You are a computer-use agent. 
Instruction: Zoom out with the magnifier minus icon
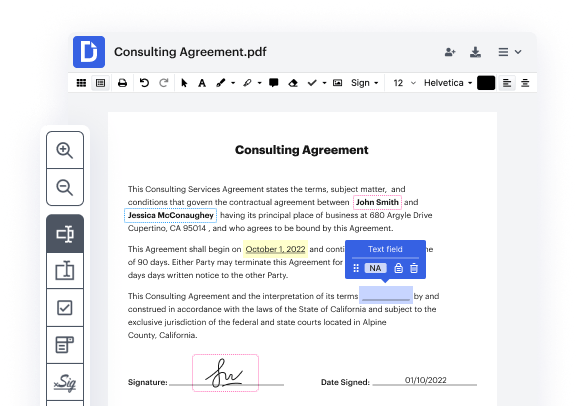pos(65,187)
